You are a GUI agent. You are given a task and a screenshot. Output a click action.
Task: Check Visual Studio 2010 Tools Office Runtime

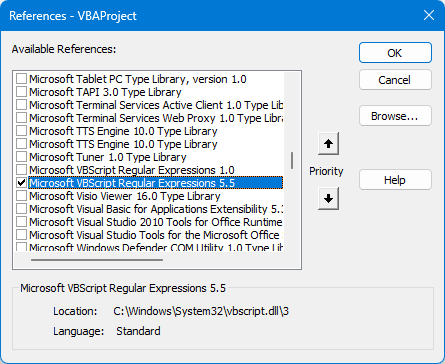pos(22,222)
